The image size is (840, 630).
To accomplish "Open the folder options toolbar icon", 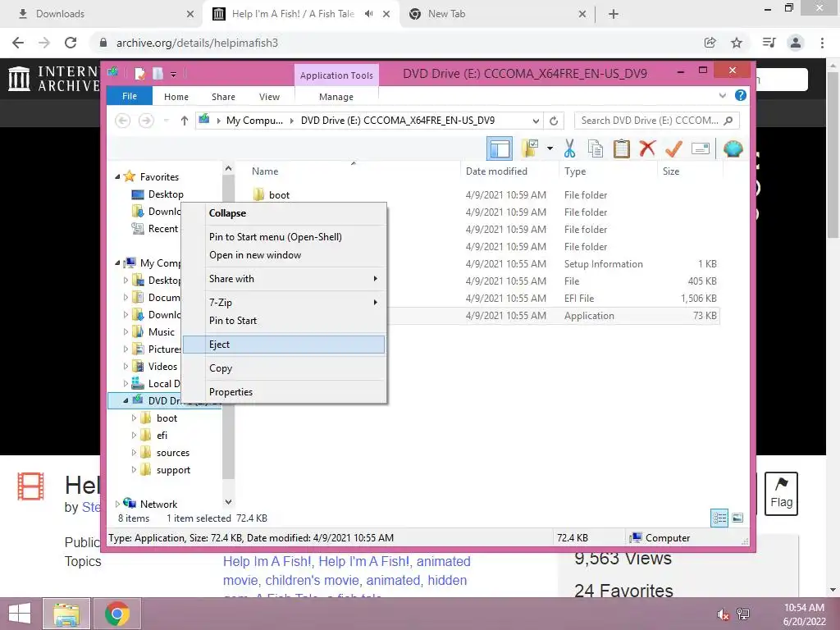I will click(x=531, y=148).
